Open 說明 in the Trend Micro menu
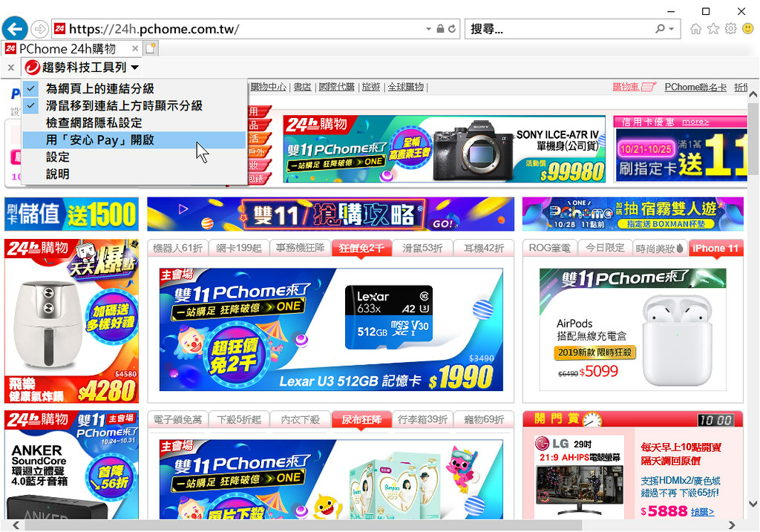The width and height of the screenshot is (760, 532). click(x=134, y=174)
